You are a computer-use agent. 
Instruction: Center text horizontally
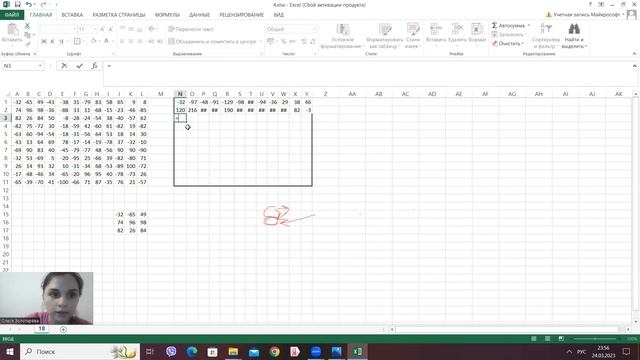(131, 41)
